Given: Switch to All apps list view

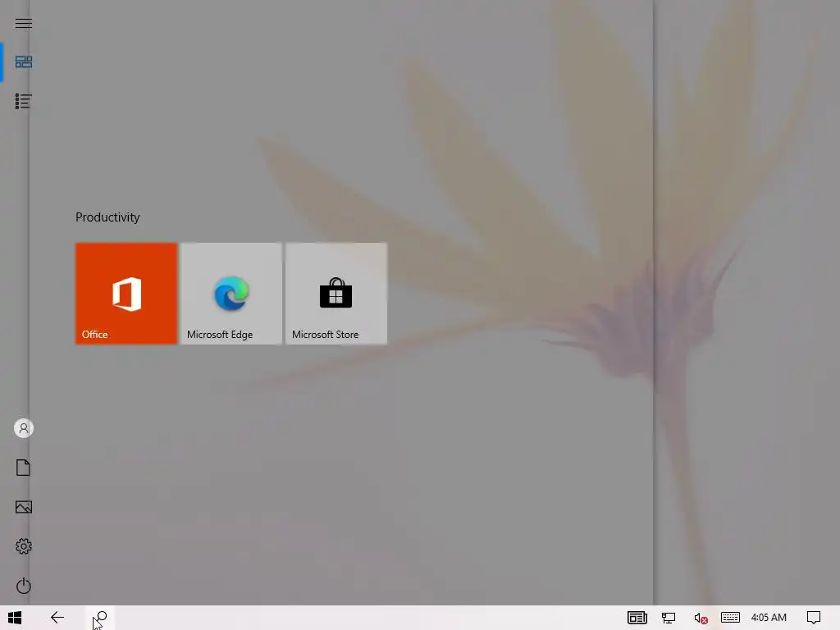Looking at the screenshot, I should 24,101.
